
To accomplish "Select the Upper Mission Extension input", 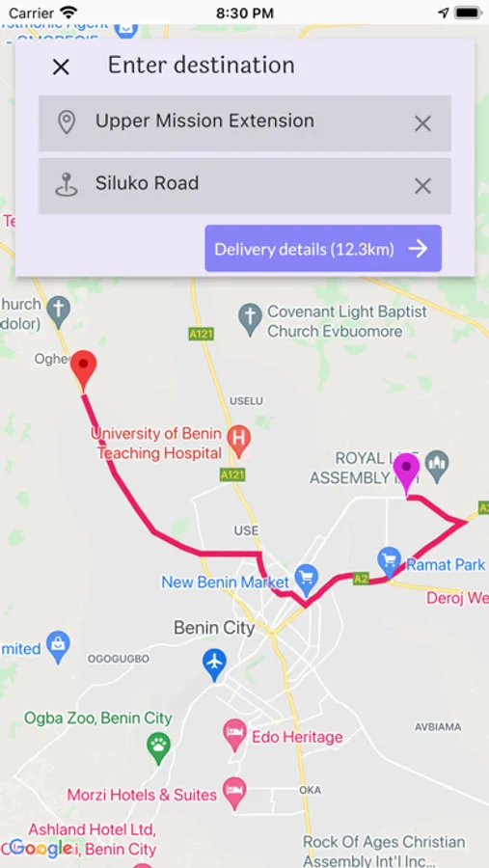I will click(245, 123).
